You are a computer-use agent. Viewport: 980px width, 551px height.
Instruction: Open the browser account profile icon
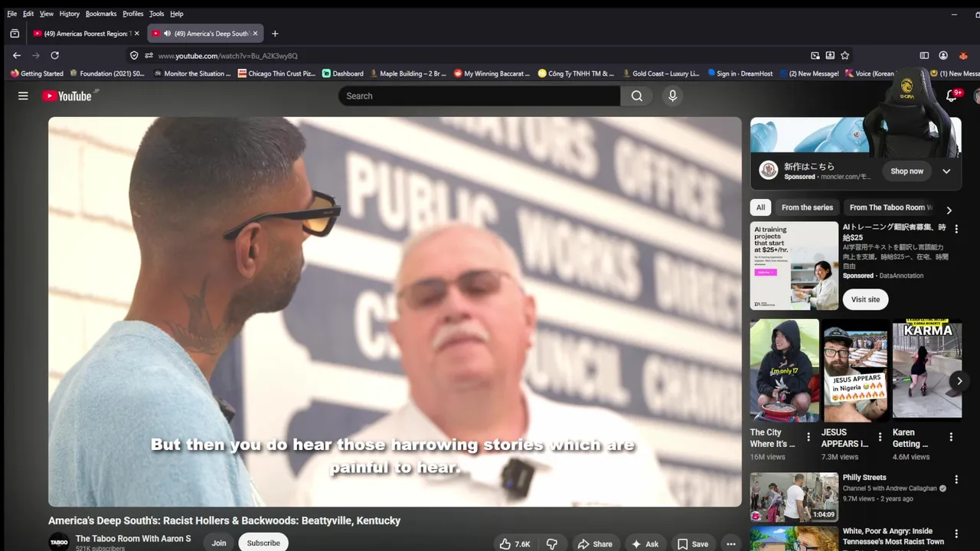pyautogui.click(x=943, y=55)
